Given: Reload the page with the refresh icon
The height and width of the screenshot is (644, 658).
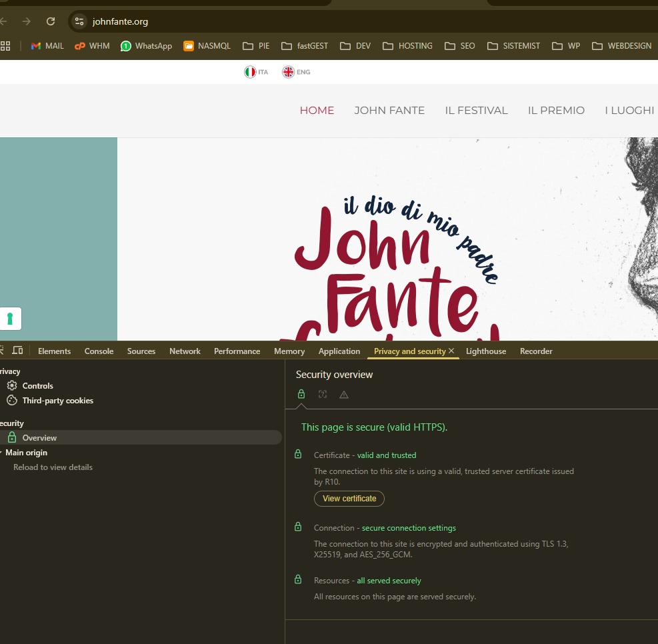Looking at the screenshot, I should (51, 21).
